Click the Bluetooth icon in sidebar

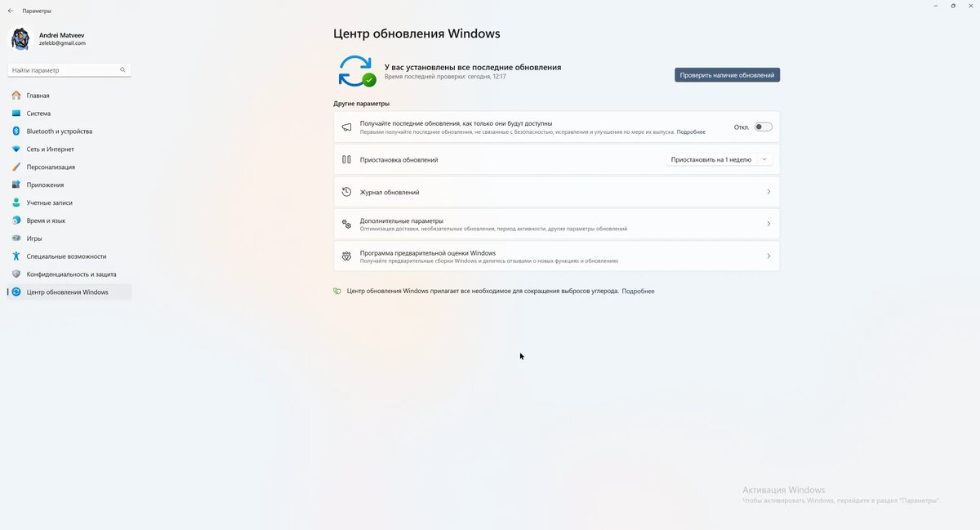click(16, 131)
